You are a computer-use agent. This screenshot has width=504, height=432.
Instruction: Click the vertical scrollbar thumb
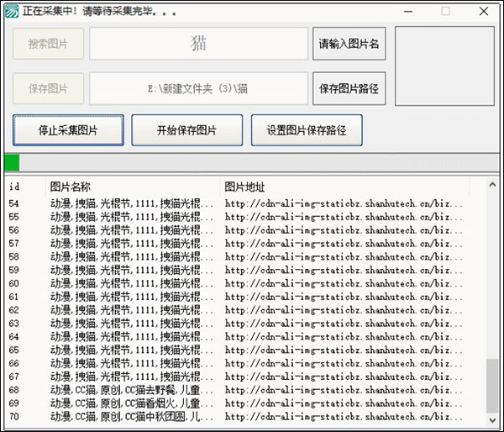coord(492,386)
